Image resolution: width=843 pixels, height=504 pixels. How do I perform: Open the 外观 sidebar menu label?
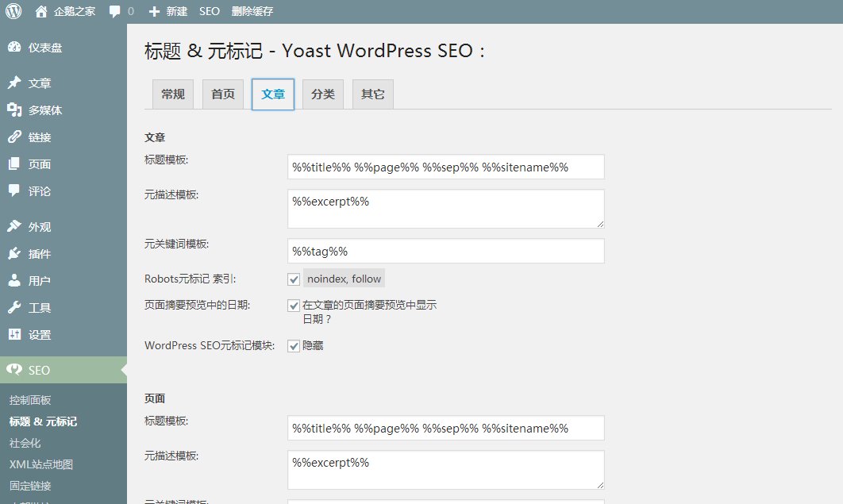click(40, 227)
